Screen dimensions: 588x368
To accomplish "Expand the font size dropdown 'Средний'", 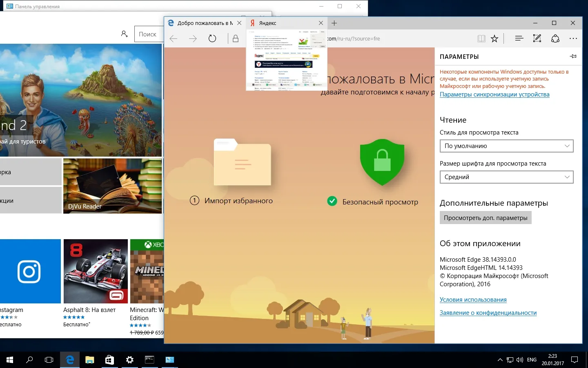I will tap(506, 177).
